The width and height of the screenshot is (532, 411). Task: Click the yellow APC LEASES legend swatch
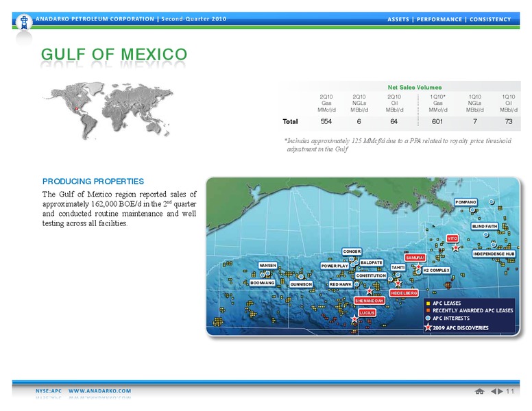[428, 303]
